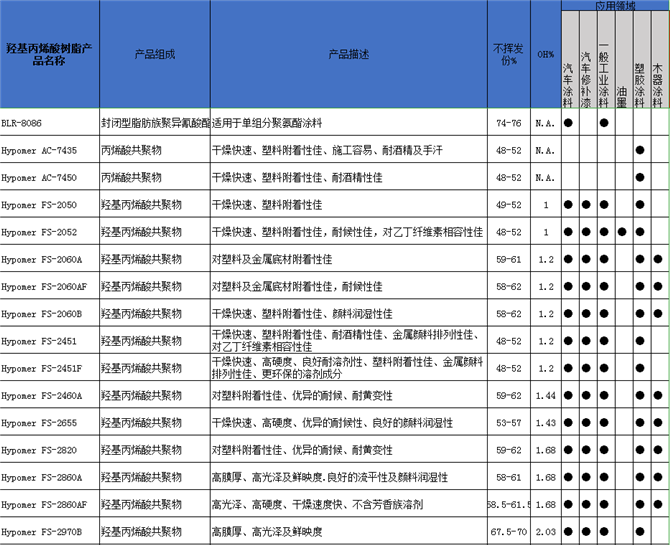The image size is (670, 545).
Task: Select the 产品描述 column header
Action: (349, 54)
